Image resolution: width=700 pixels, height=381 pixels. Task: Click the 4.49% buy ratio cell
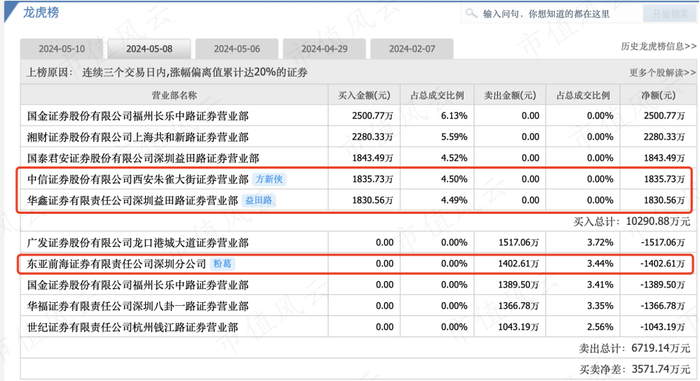[454, 200]
